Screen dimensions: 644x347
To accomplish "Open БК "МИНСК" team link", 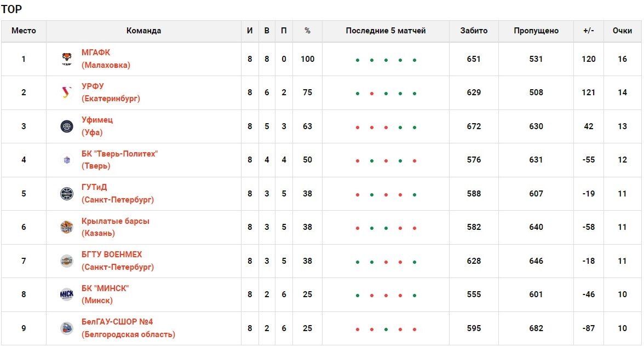I will click(105, 294).
